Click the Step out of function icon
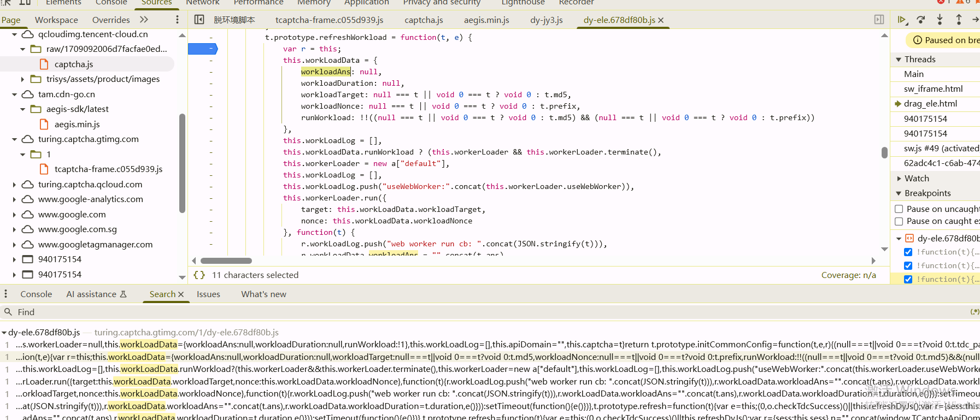Viewport: 980px width, 420px height. pyautogui.click(x=959, y=20)
